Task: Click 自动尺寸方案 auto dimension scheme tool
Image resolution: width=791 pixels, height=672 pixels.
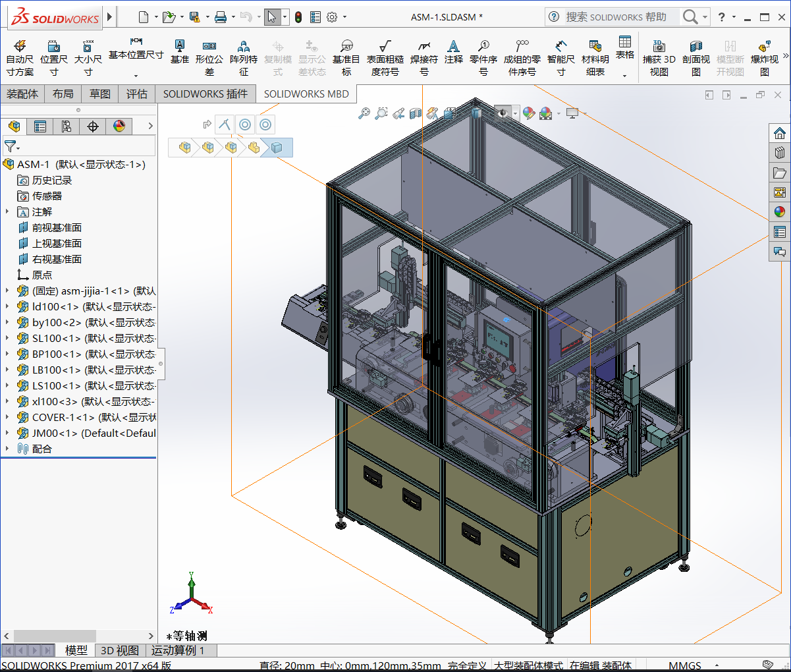Action: click(x=20, y=58)
